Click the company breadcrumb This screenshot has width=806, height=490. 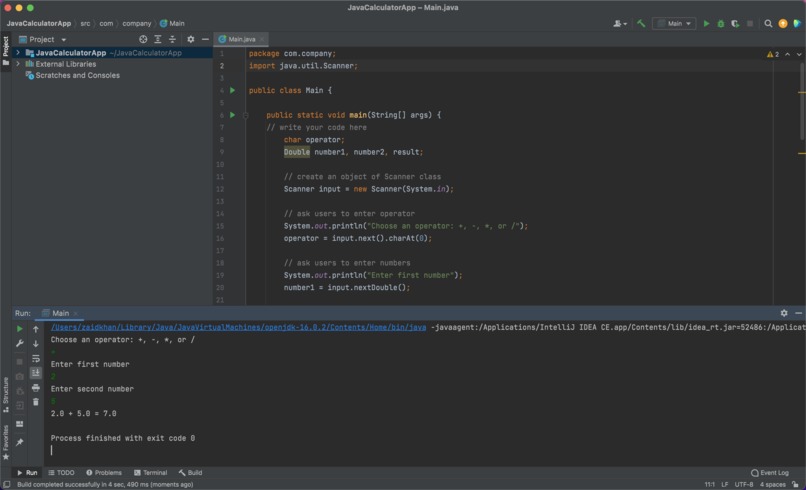click(x=137, y=23)
